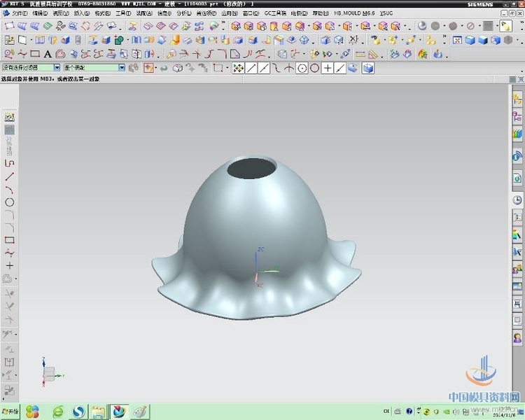Select the Rectangle tool in left toolbar
This screenshot has width=525, height=420.
10,240
